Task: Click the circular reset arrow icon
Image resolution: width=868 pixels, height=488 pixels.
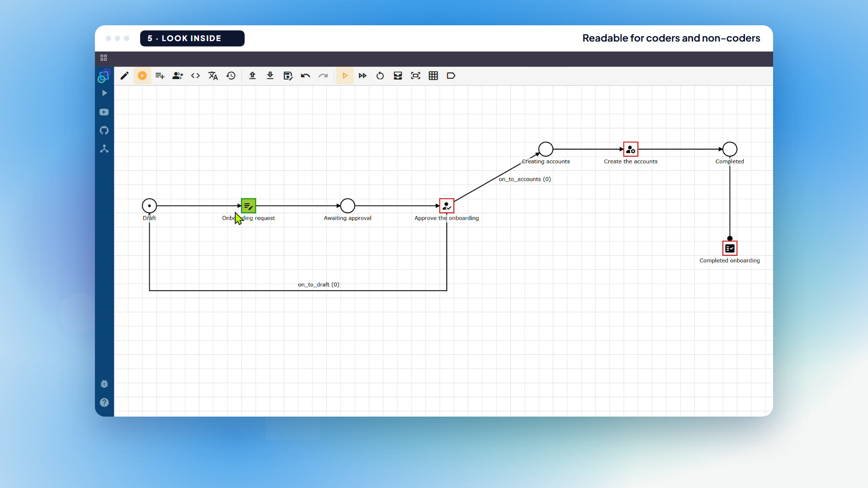Action: (380, 76)
